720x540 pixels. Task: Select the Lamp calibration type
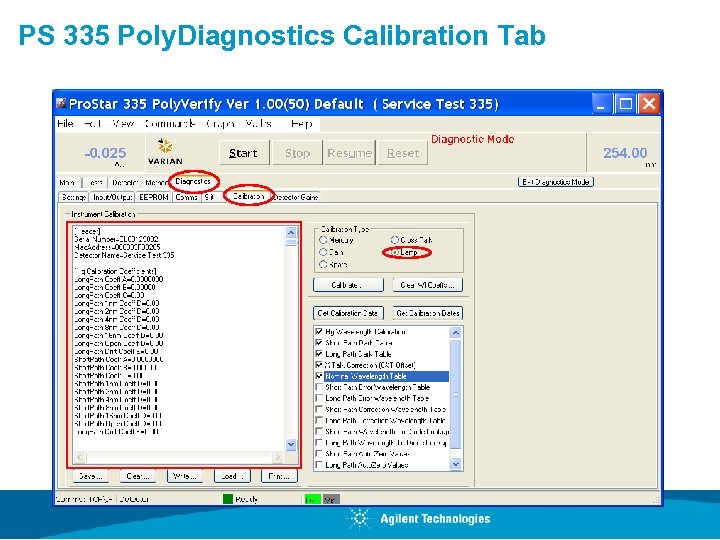click(x=395, y=252)
